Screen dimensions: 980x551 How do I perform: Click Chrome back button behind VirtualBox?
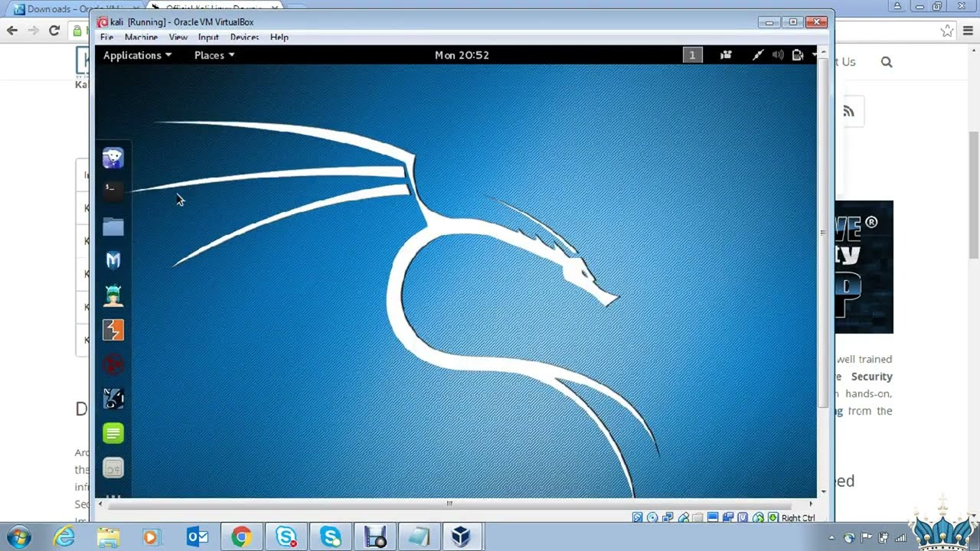12,31
